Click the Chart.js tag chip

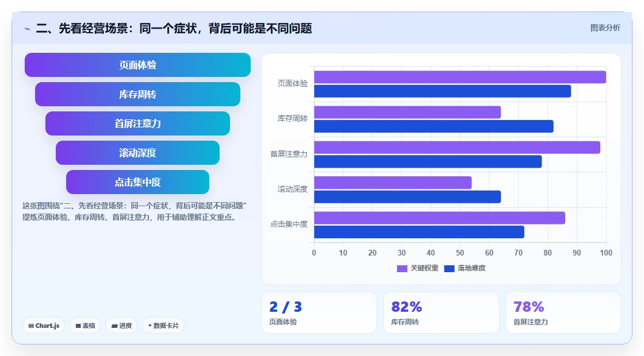(44, 326)
